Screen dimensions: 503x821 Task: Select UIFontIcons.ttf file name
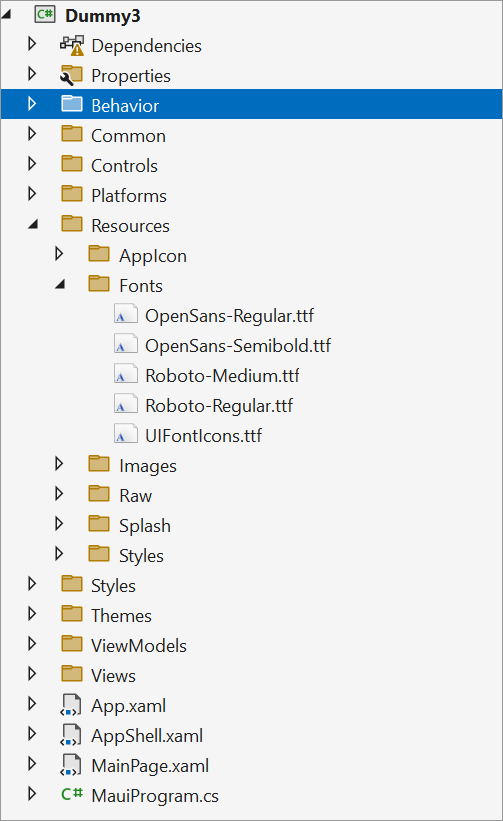(x=203, y=436)
